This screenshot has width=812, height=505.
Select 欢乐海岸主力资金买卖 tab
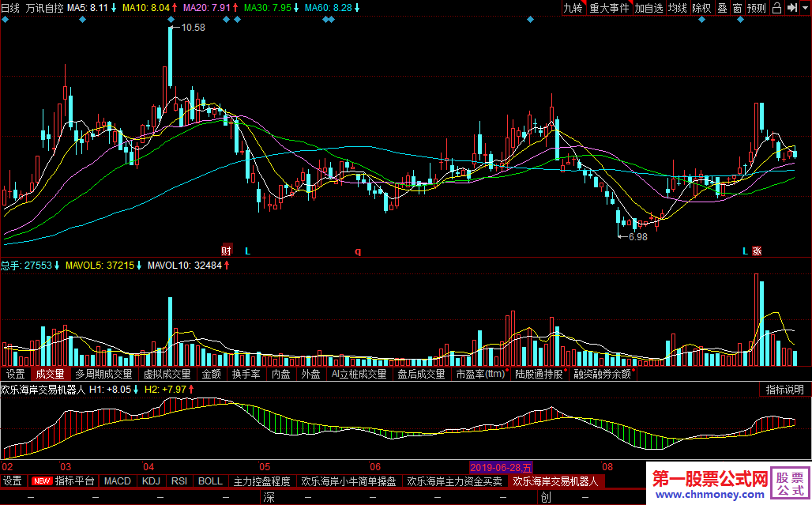click(454, 481)
